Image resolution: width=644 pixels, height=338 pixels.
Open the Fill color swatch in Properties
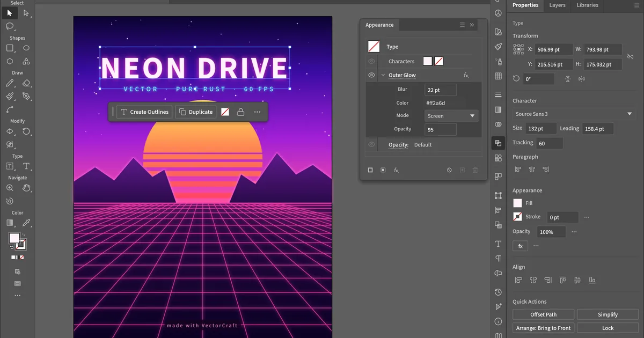517,203
